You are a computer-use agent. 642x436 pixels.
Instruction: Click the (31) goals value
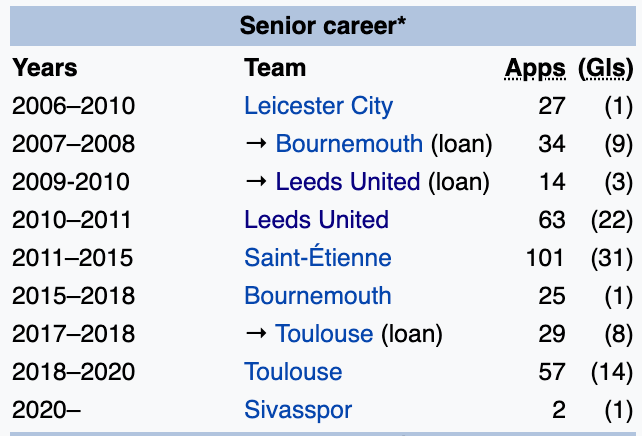click(x=610, y=258)
